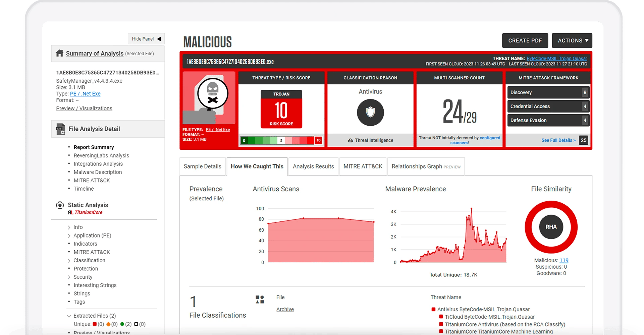
Task: Open the Tags sidebar item
Action: point(79,302)
